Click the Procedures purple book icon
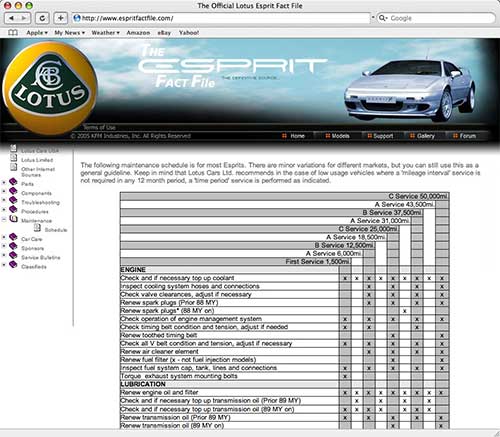Image resolution: width=500 pixels, height=437 pixels. click(x=13, y=209)
